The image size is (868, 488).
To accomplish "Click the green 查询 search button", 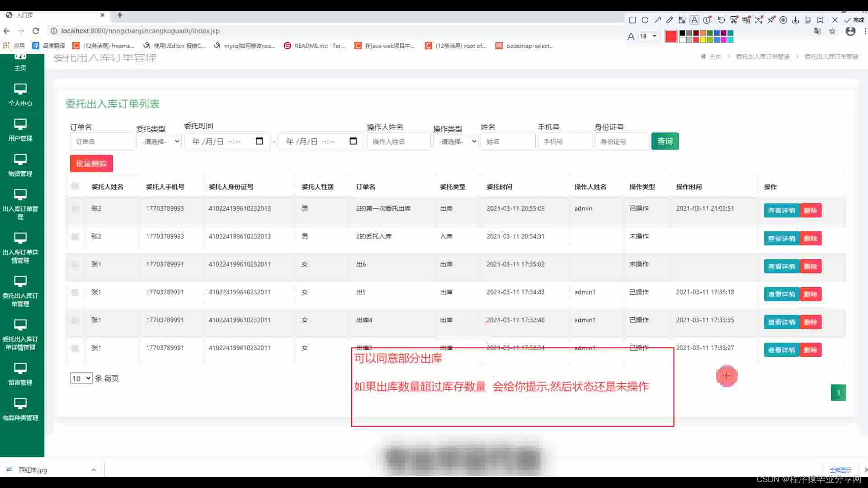I will (665, 141).
